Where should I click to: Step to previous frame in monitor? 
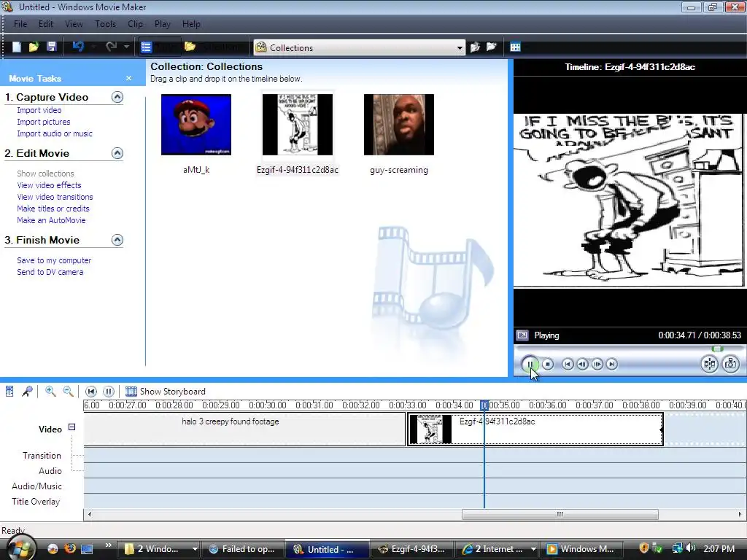click(582, 365)
